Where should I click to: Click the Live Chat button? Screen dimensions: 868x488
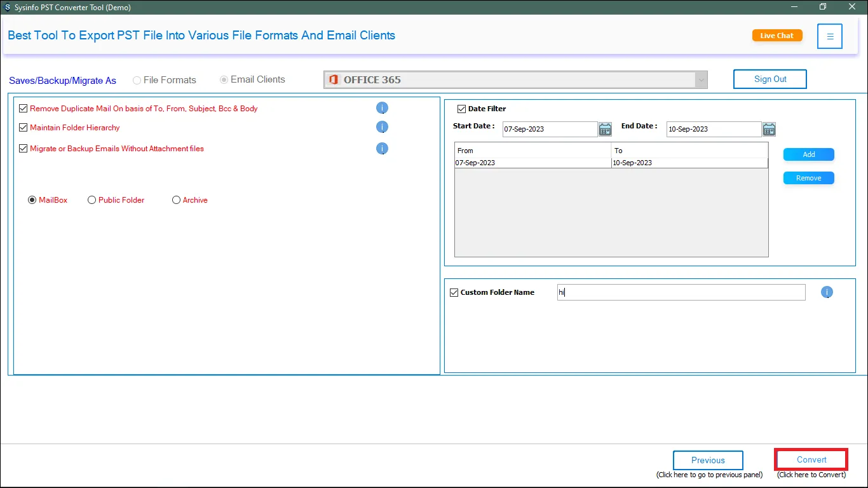(x=776, y=36)
